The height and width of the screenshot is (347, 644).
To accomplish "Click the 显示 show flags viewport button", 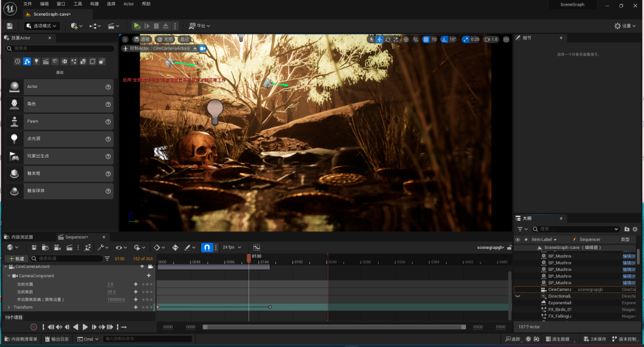I will 185,40.
